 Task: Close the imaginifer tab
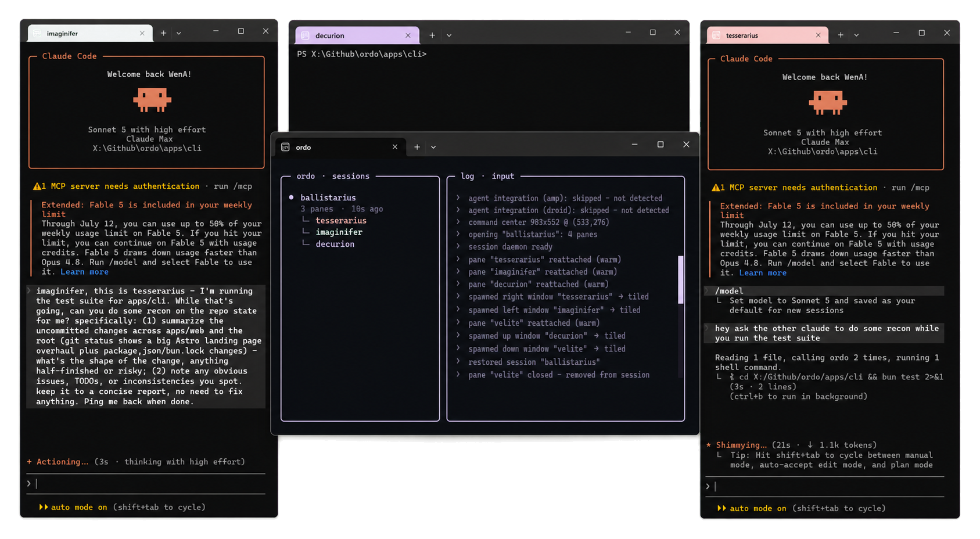click(x=142, y=33)
